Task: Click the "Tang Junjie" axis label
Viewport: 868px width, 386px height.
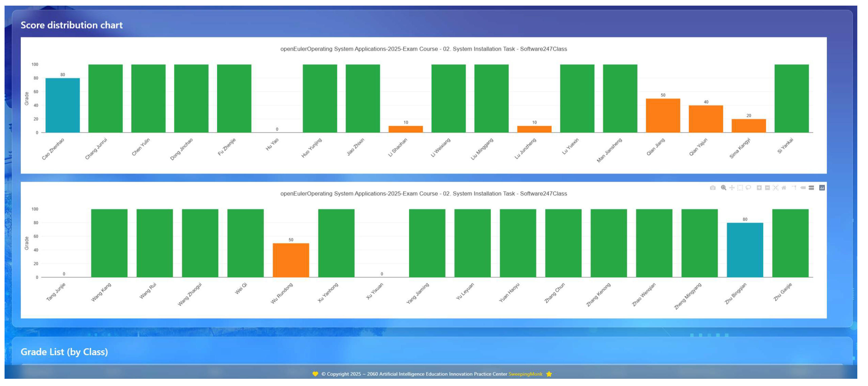Action: point(56,292)
